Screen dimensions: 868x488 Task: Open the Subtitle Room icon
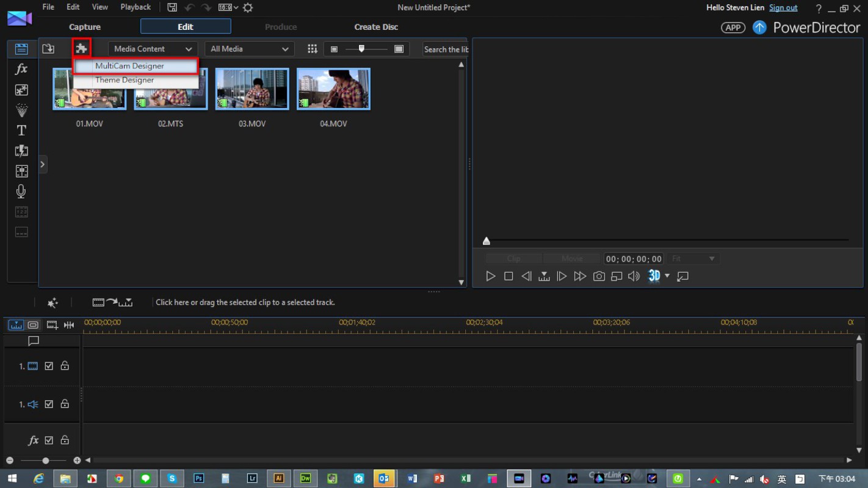coord(21,232)
